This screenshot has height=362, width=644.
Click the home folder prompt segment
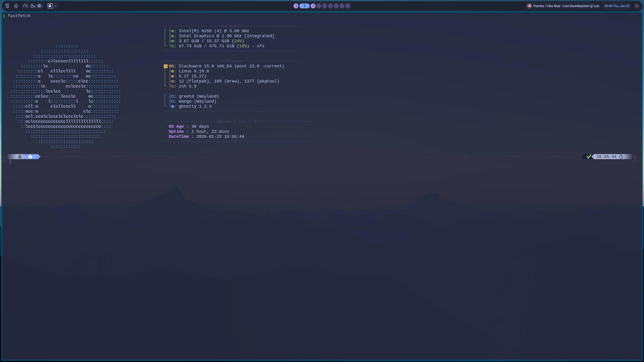(x=31, y=157)
